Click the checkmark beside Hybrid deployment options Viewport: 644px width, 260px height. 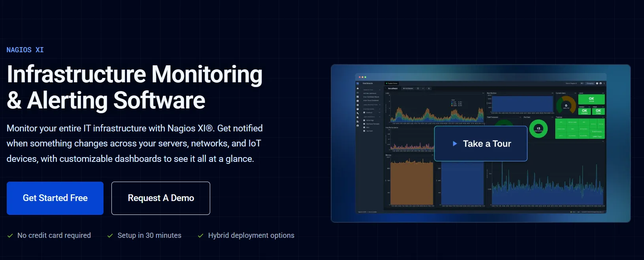[201, 235]
